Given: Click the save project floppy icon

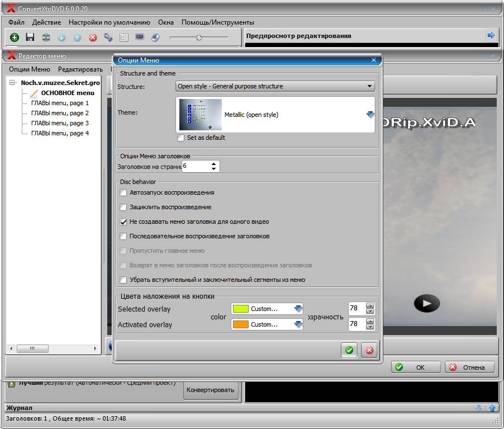Looking at the screenshot, I should pos(30,37).
